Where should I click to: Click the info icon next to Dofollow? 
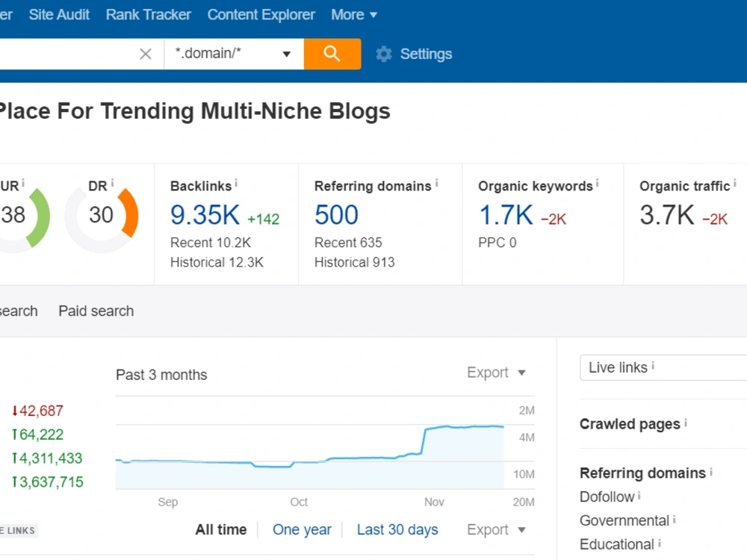639,496
